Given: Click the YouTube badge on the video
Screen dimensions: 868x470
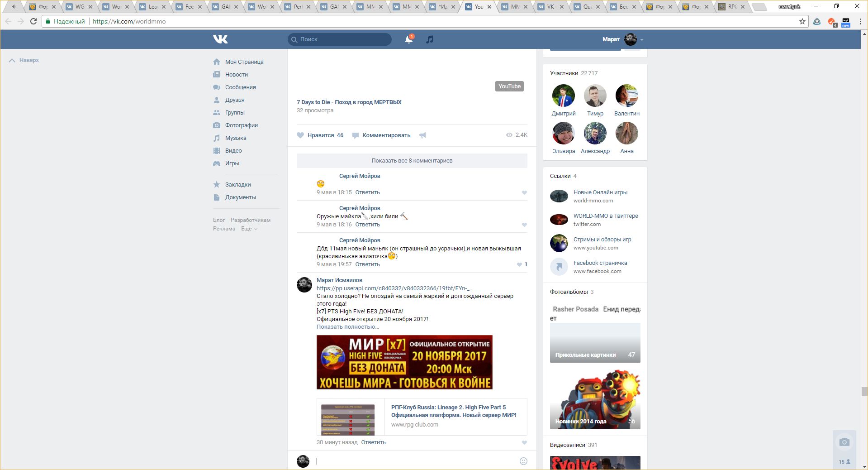Looking at the screenshot, I should [509, 86].
